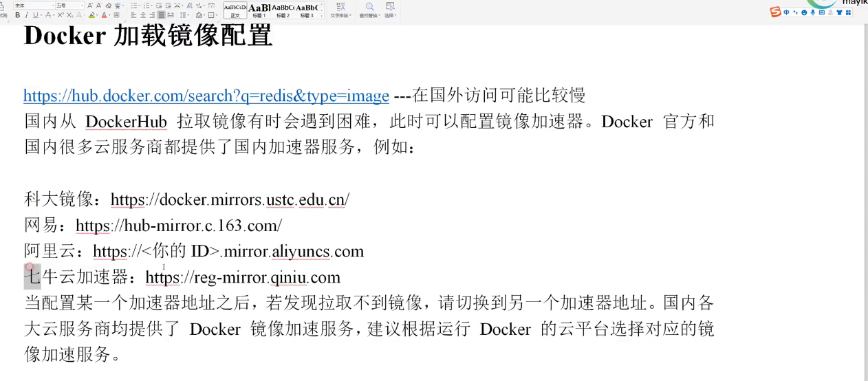The width and height of the screenshot is (868, 381).
Task: Click the phonetic guide icon
Action: click(118, 6)
